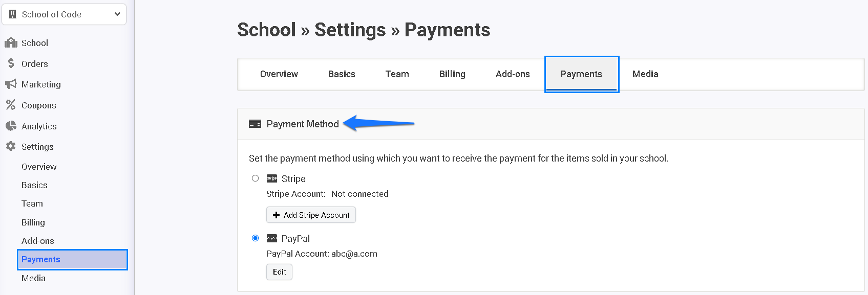Select the Stripe radio button

click(255, 178)
